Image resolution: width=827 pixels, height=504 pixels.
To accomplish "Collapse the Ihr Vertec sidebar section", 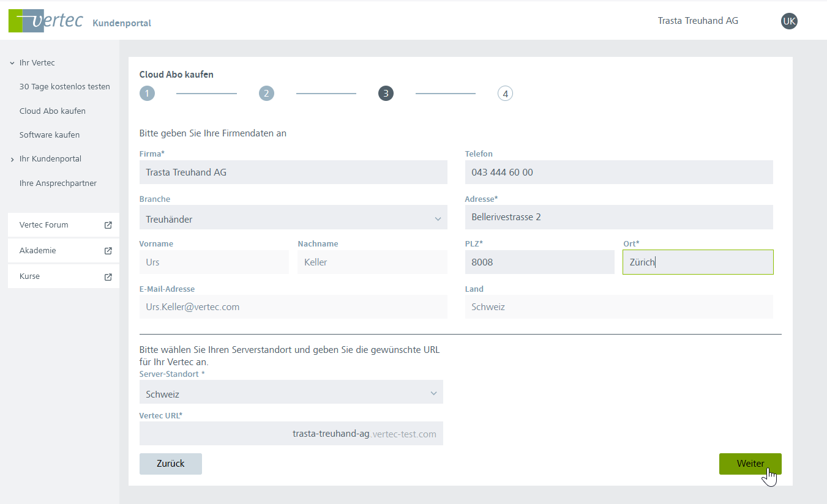I will (12, 63).
